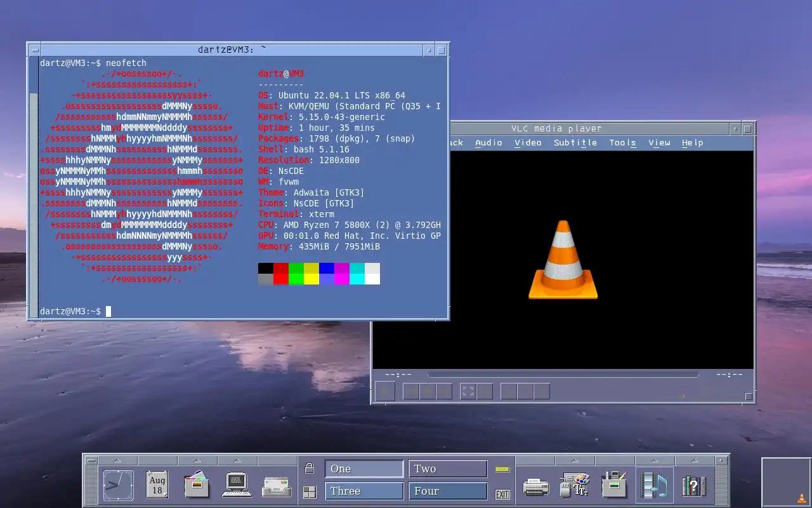
Task: Open the style manager palette icon
Action: 575,486
